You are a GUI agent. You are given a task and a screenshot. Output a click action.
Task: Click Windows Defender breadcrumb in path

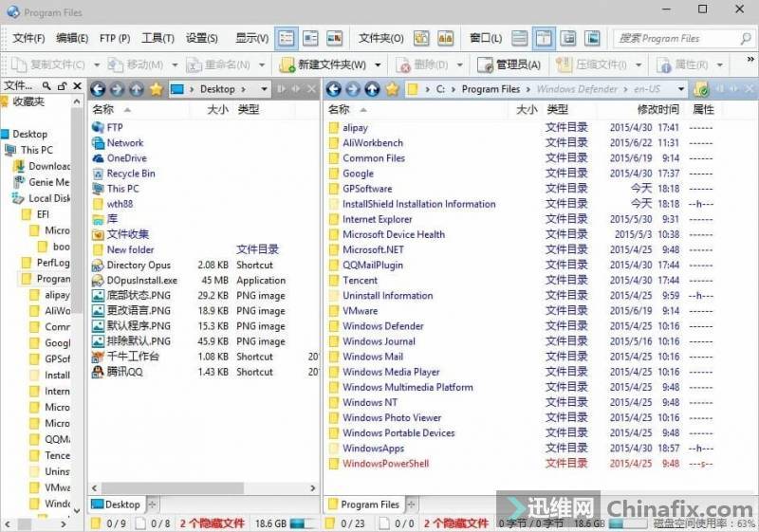577,89
